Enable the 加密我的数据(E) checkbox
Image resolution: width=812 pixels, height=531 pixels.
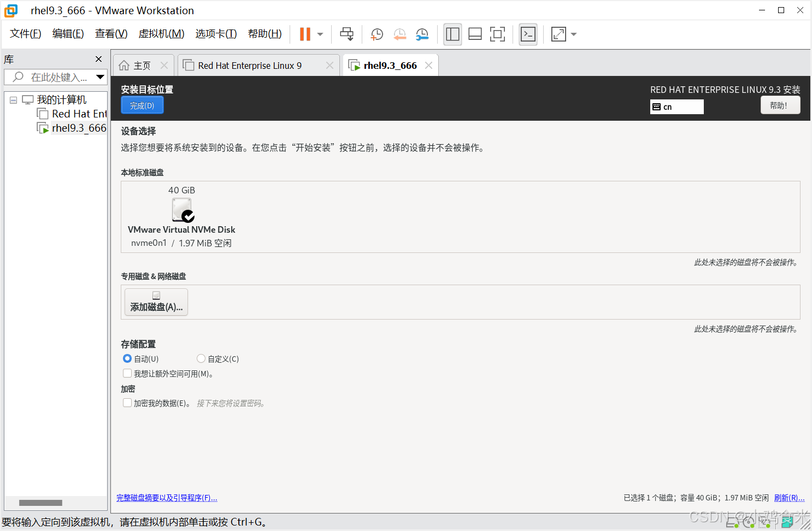tap(127, 403)
